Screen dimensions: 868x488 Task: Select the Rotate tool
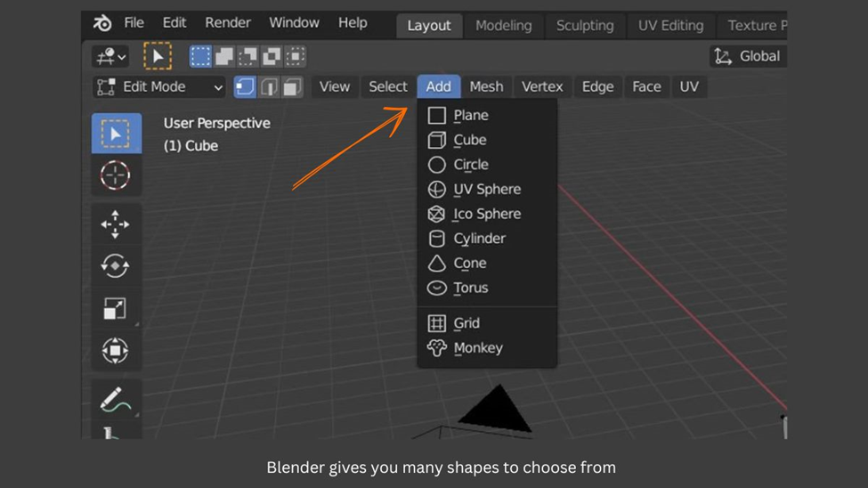(x=117, y=266)
